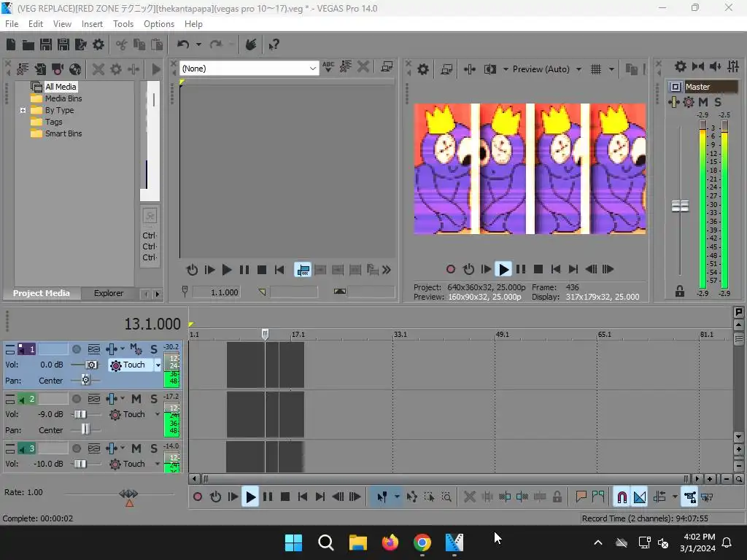Open the Tools menu

pos(123,24)
